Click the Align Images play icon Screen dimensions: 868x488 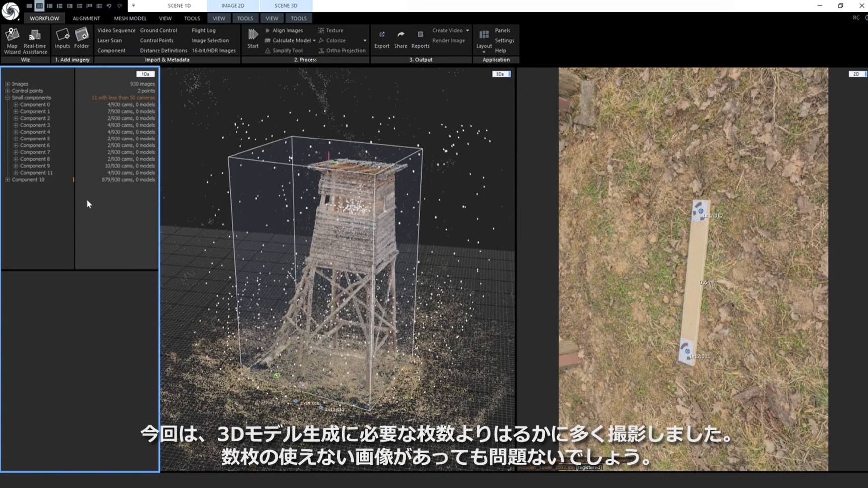[268, 30]
